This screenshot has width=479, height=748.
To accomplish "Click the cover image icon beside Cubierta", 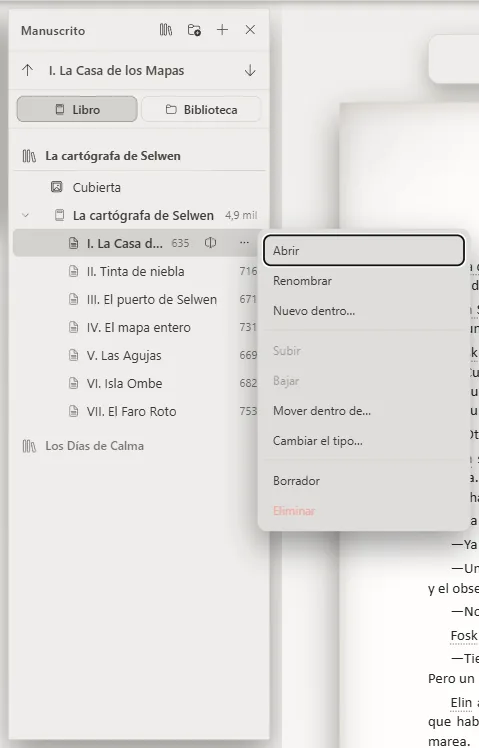I will click(x=57, y=187).
